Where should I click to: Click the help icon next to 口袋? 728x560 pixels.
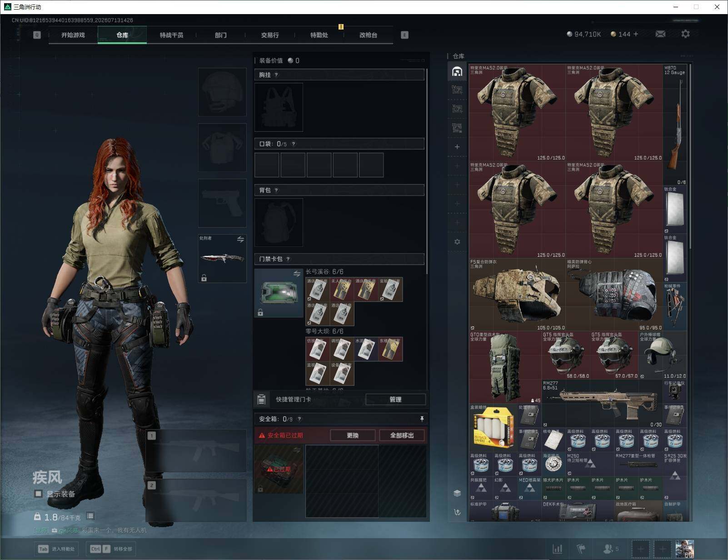coord(294,144)
